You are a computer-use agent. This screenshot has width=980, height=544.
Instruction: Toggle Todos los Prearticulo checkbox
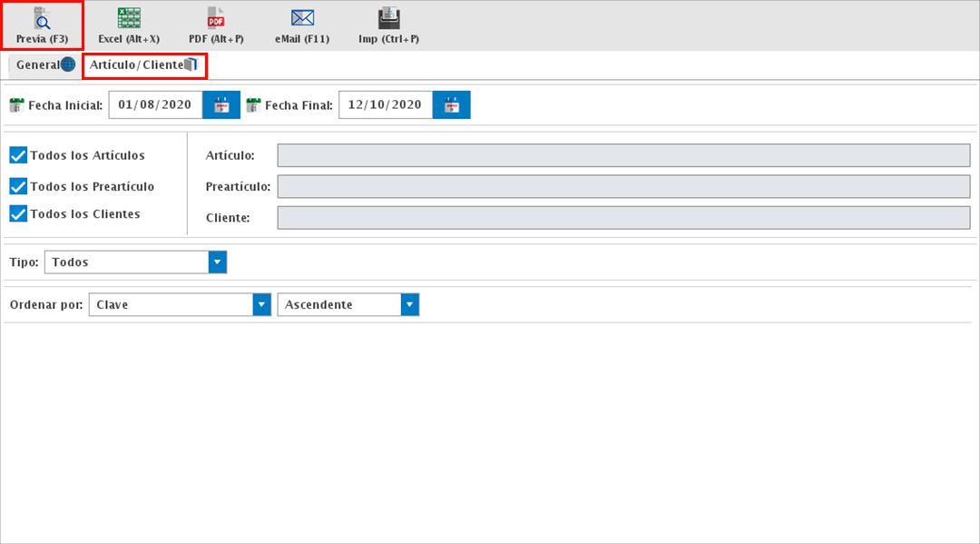[18, 186]
